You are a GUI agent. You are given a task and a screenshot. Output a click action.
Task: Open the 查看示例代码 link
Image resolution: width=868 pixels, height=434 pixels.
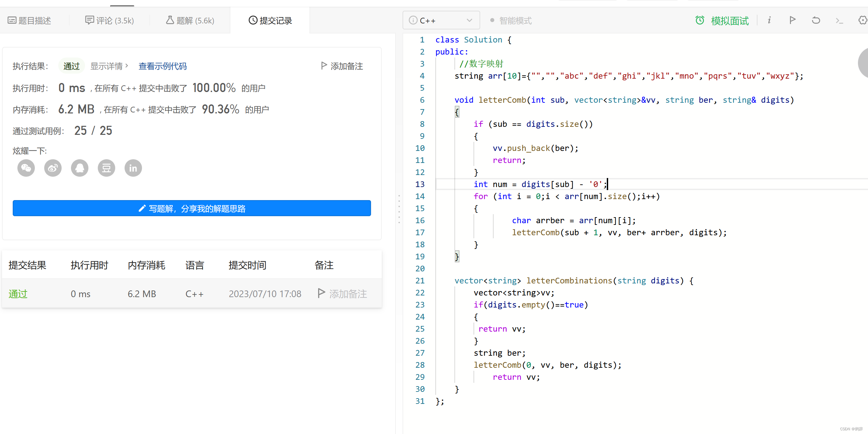pyautogui.click(x=162, y=66)
